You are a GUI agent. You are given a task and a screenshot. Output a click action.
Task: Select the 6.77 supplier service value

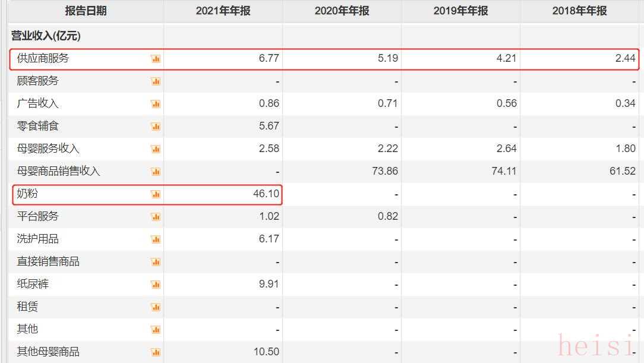269,58
